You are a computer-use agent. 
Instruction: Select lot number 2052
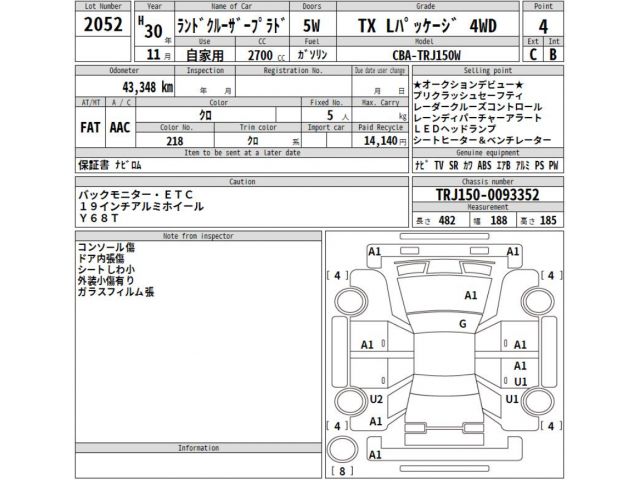pos(103,24)
